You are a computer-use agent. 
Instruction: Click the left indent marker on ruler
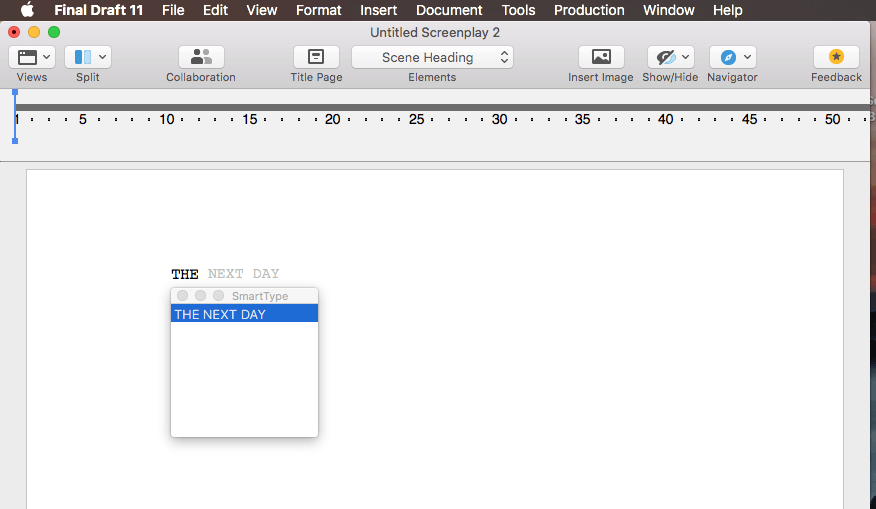click(15, 117)
